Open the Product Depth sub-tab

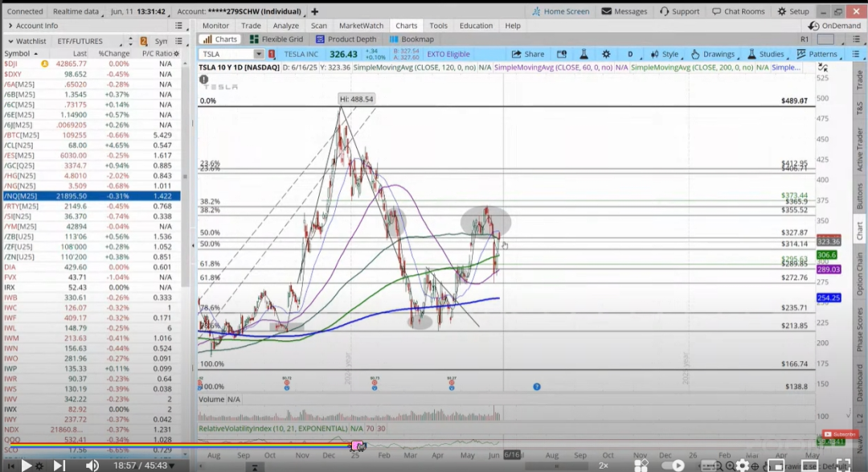[346, 39]
